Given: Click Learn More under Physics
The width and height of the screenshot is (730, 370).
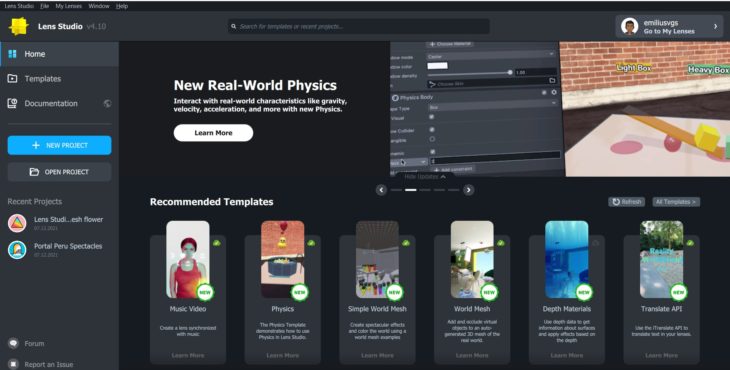Looking at the screenshot, I should coord(283,355).
